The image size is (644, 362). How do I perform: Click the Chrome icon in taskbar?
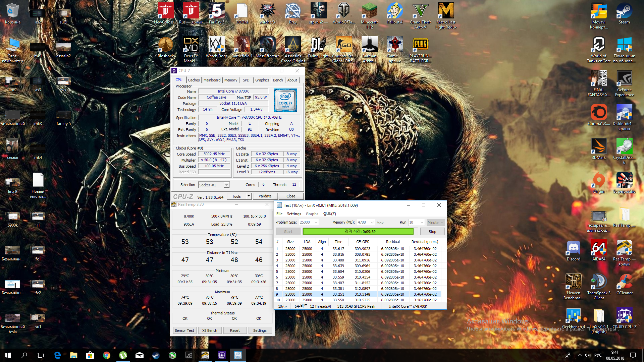click(x=107, y=355)
